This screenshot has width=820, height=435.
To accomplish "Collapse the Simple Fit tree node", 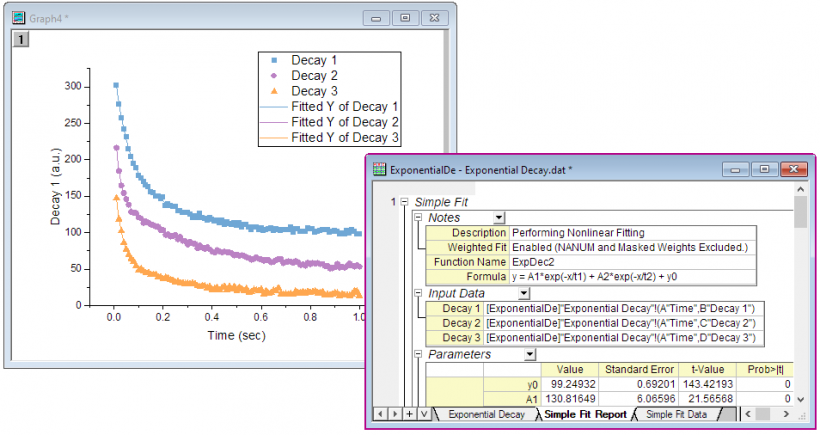I will pos(405,201).
